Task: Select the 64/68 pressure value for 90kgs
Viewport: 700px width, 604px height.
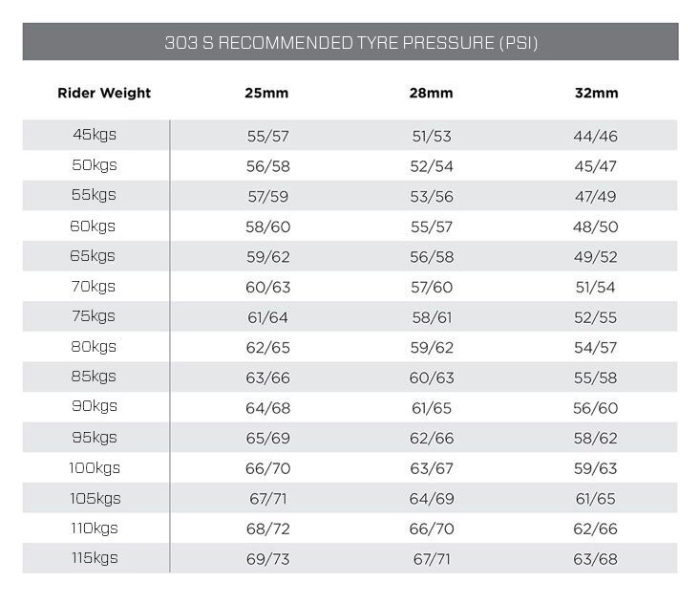Action: pyautogui.click(x=267, y=408)
